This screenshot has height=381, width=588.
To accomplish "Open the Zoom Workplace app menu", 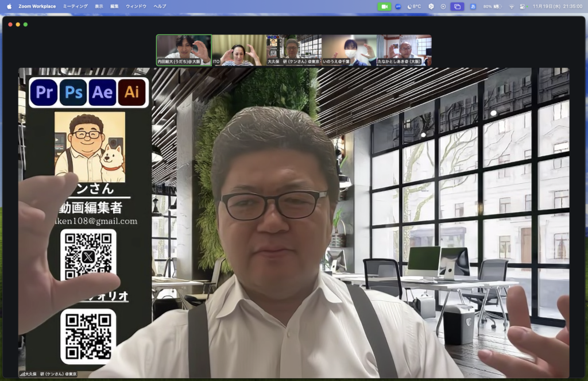I will coord(37,6).
